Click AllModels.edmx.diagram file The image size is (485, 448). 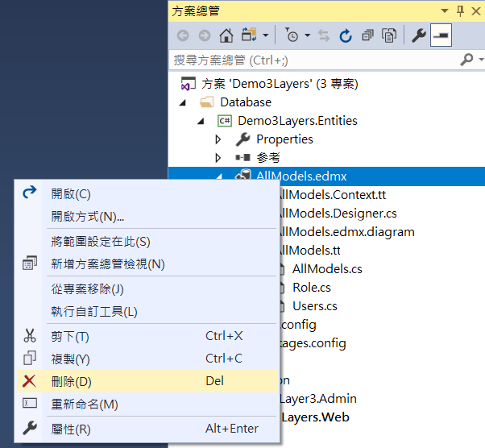(345, 232)
